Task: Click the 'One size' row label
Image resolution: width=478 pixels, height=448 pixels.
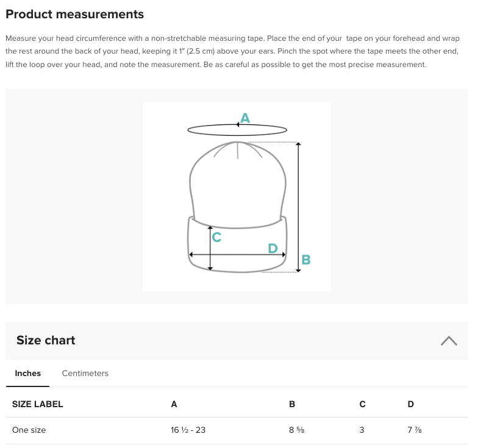Action: pos(29,430)
